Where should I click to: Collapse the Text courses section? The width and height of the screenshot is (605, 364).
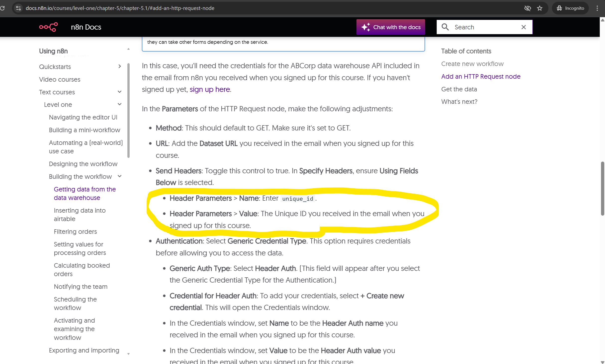(120, 92)
